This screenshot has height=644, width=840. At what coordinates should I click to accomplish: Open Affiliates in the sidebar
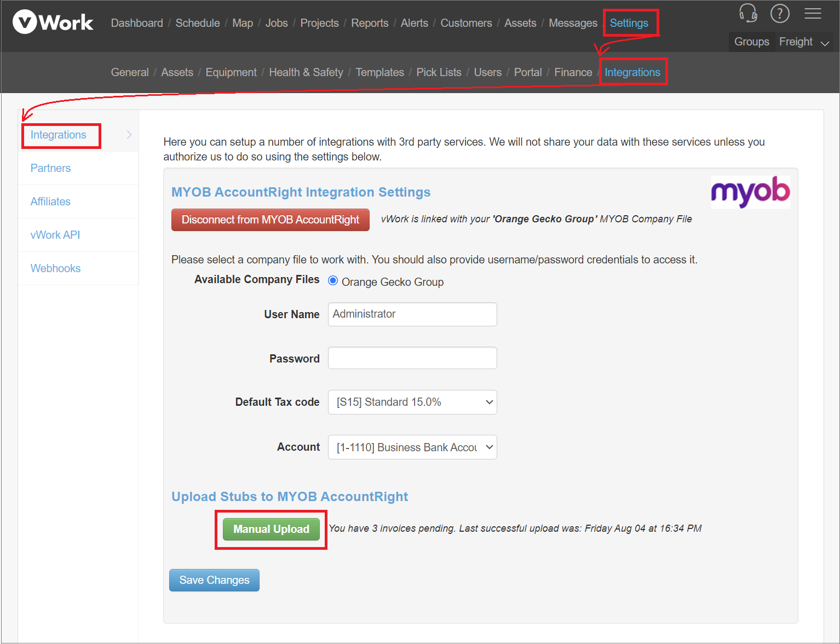pyautogui.click(x=50, y=202)
